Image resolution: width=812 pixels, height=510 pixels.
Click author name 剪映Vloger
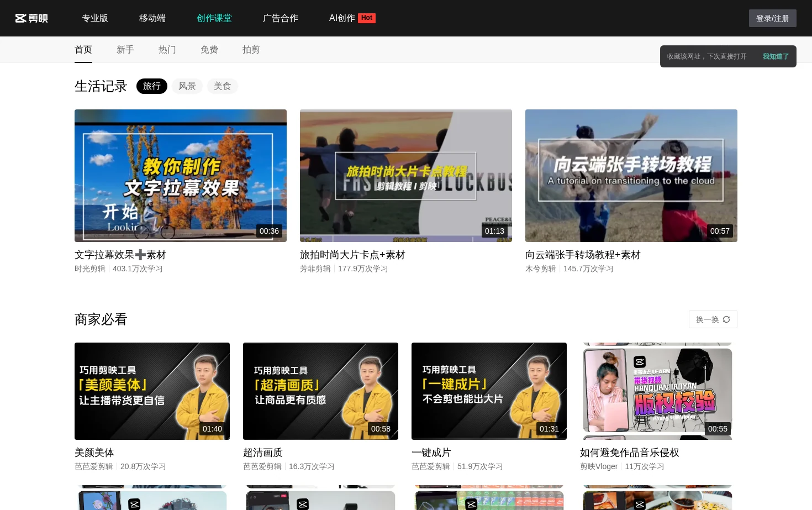point(599,466)
